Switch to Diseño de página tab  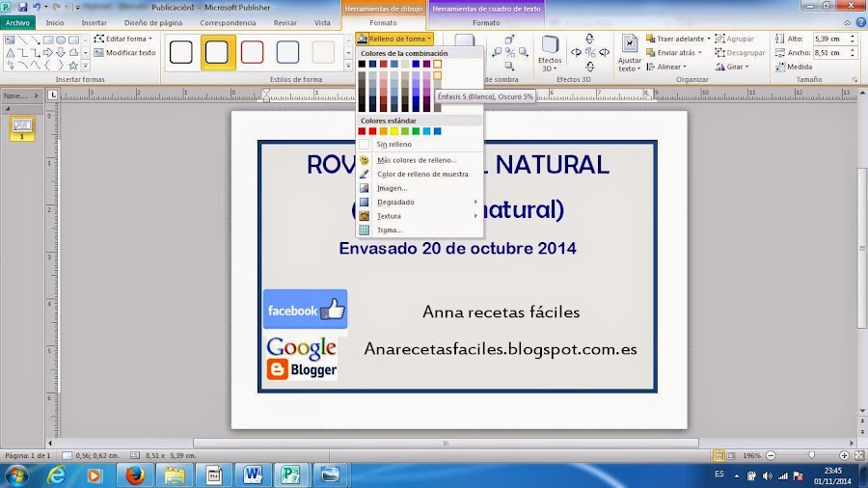pos(153,23)
